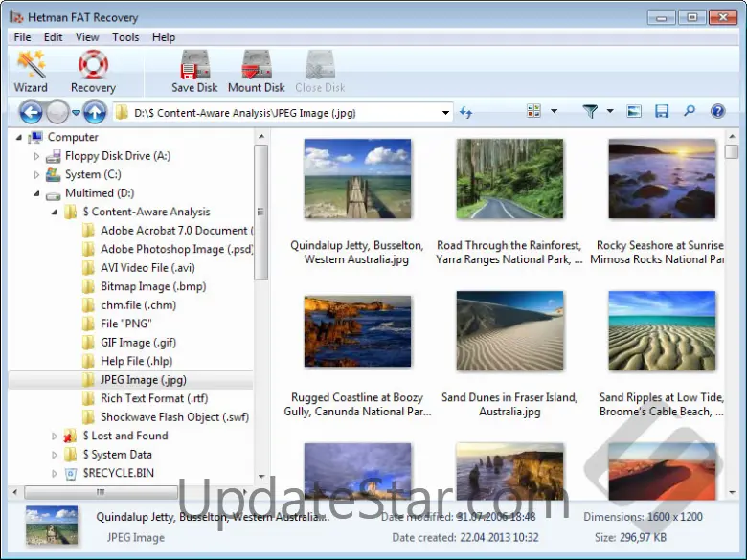Click the status bar preview thumbnail
The height and width of the screenshot is (560, 747).
point(52,525)
